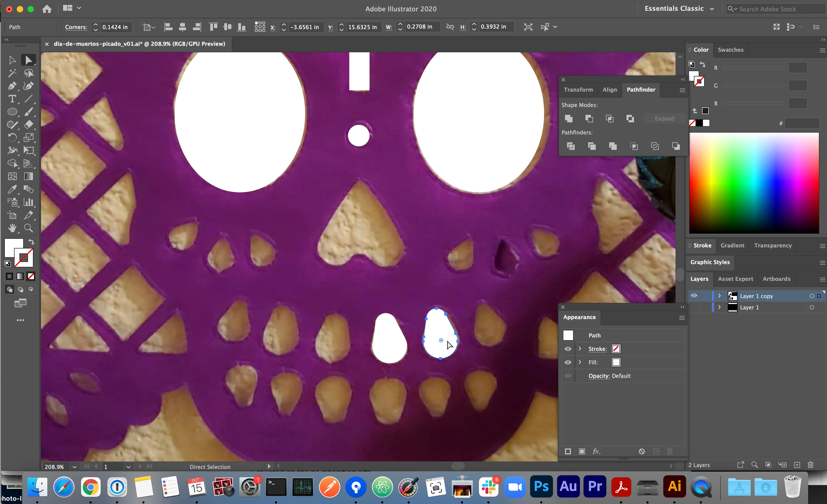827x504 pixels.
Task: Pick a color from the color spectrum
Action: (753, 183)
